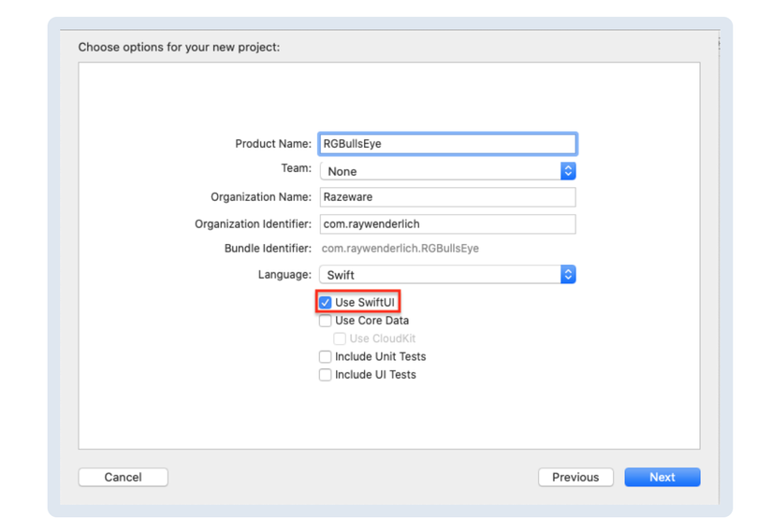772x532 pixels.
Task: Check the Include UI Tests option
Action: [x=326, y=375]
